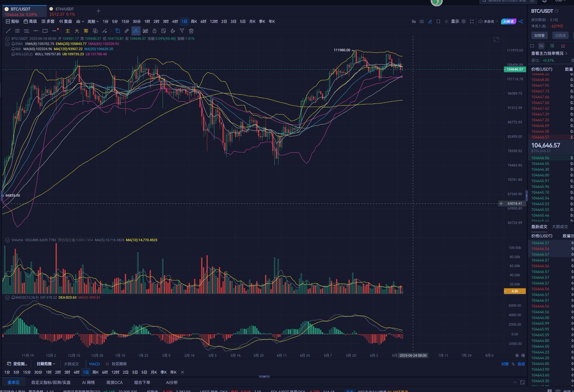This screenshot has width=574, height=392.
Task: Click the copy icon beside BTC/USDT title
Action: (x=556, y=11)
